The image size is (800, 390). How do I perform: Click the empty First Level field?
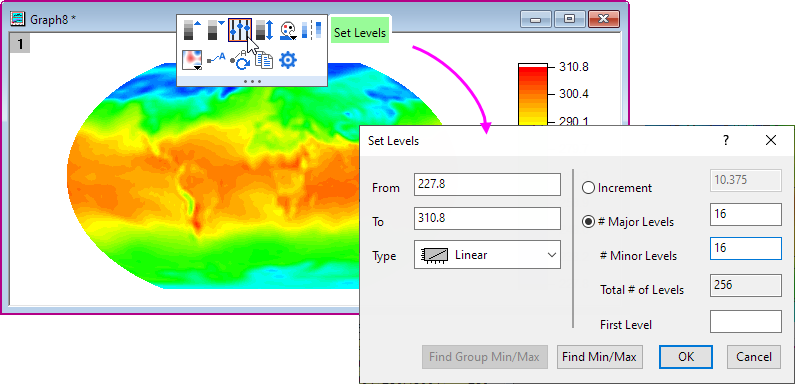coord(745,322)
